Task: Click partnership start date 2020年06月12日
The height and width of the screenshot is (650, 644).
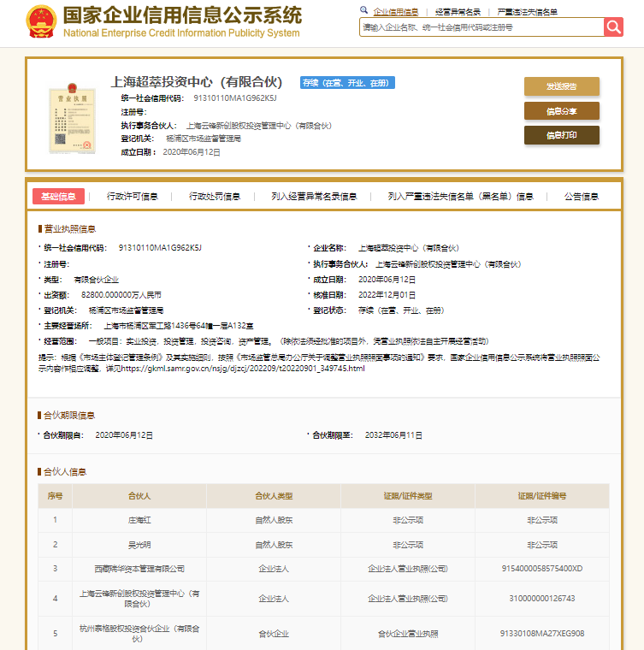Action: pyautogui.click(x=124, y=435)
